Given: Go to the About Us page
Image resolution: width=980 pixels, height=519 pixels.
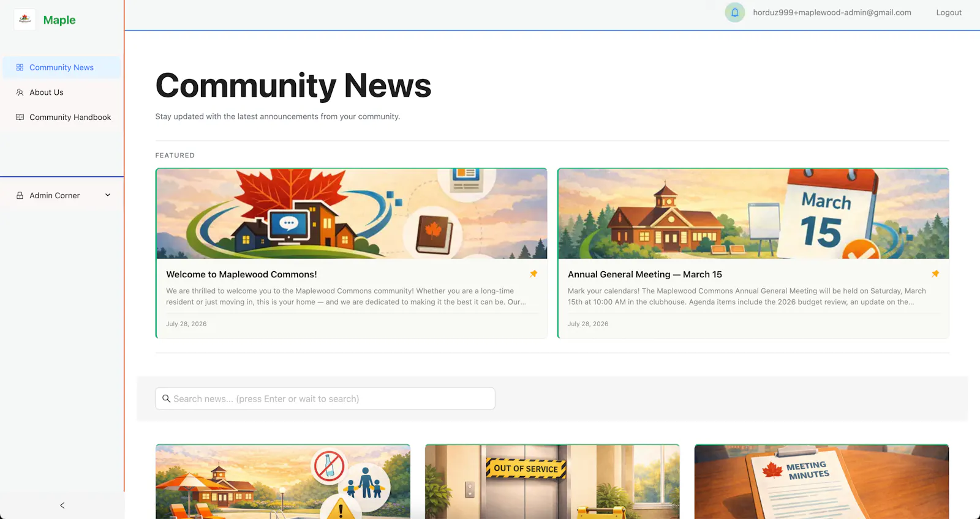Looking at the screenshot, I should pos(62,92).
